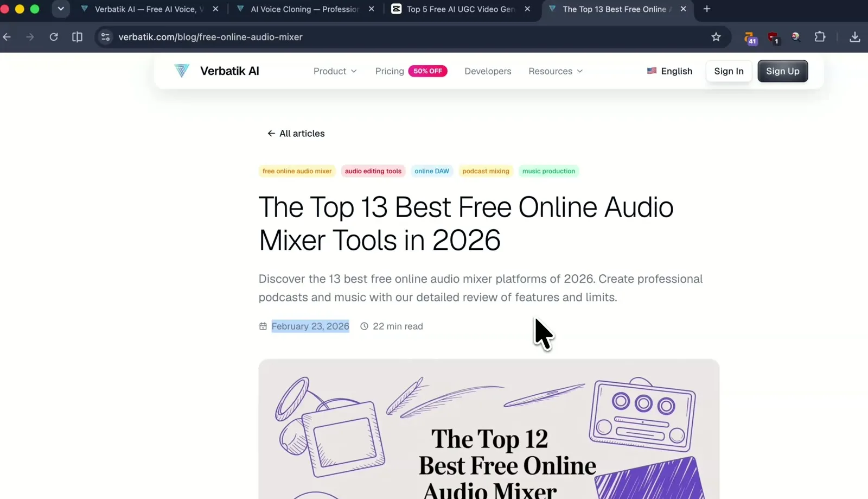Click the Sign Up button
Viewport: 868px width, 499px height.
click(x=782, y=71)
